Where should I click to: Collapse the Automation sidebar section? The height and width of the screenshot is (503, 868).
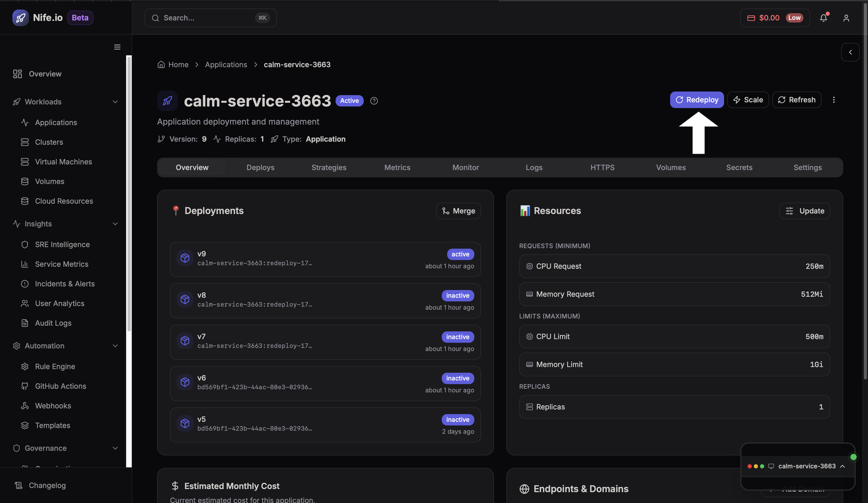coord(115,346)
